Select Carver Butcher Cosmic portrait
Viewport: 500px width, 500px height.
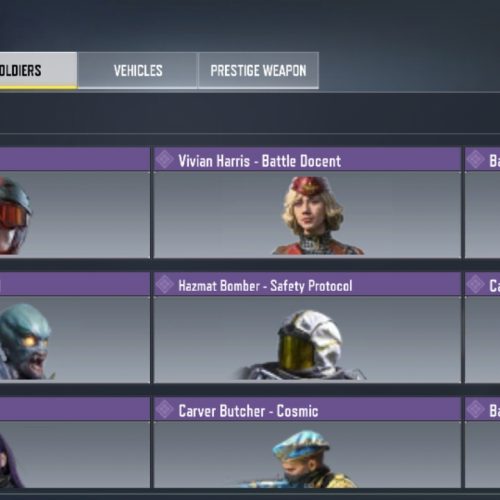pos(300,459)
